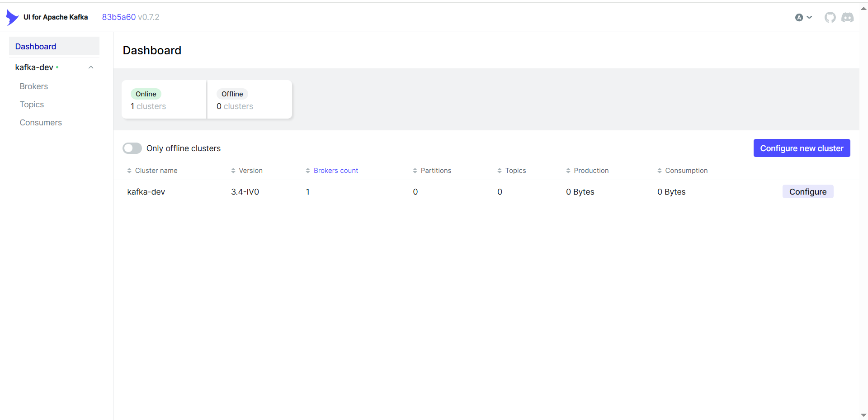Click the sort icon for Cluster name
Viewport: 868px width, 420px height.
click(x=129, y=171)
